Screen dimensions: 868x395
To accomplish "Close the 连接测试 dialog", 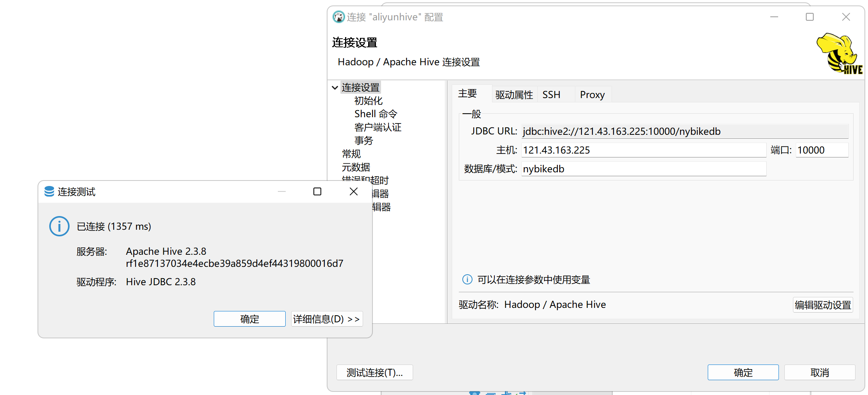I will [353, 191].
